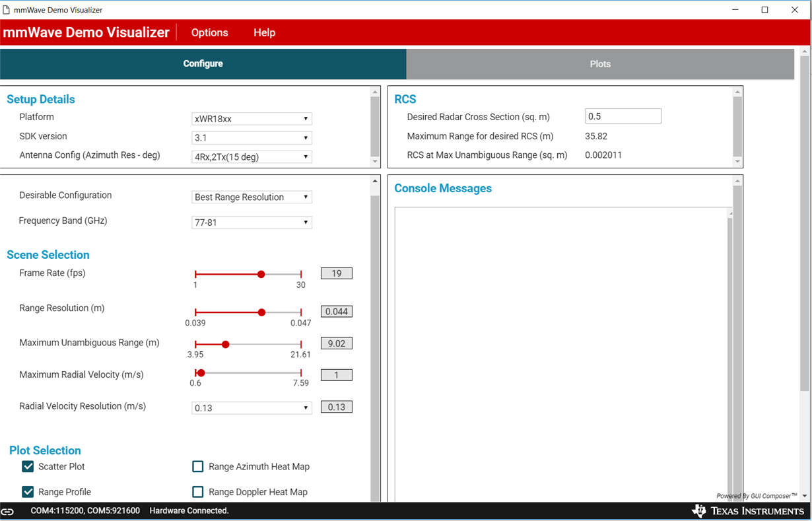Close the mmWave Demo Visualizer window
The width and height of the screenshot is (812, 521).
click(795, 10)
